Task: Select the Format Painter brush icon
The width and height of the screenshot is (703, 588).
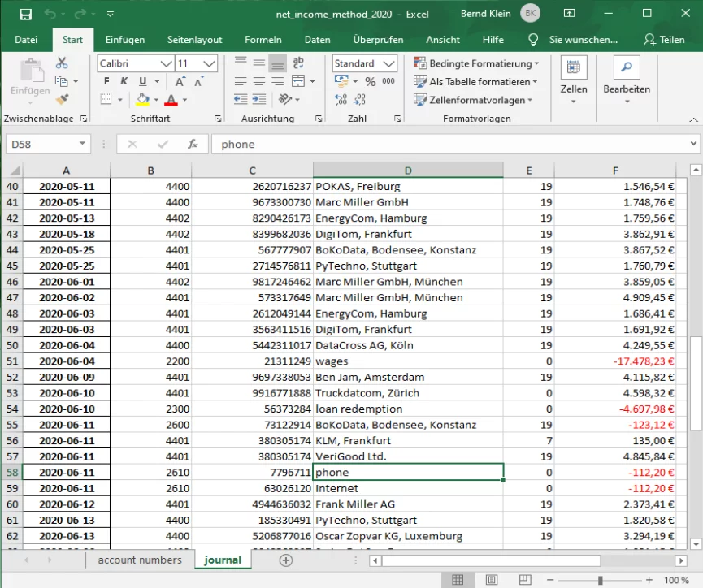Action: 62,99
